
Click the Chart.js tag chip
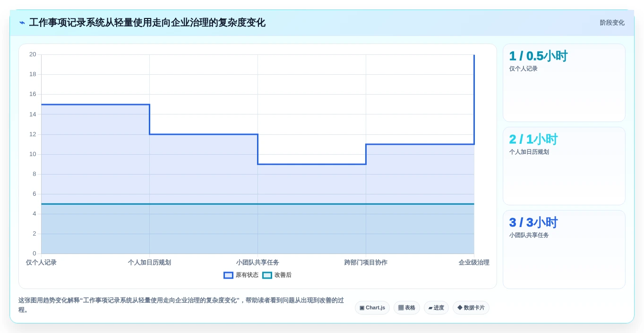coord(372,308)
